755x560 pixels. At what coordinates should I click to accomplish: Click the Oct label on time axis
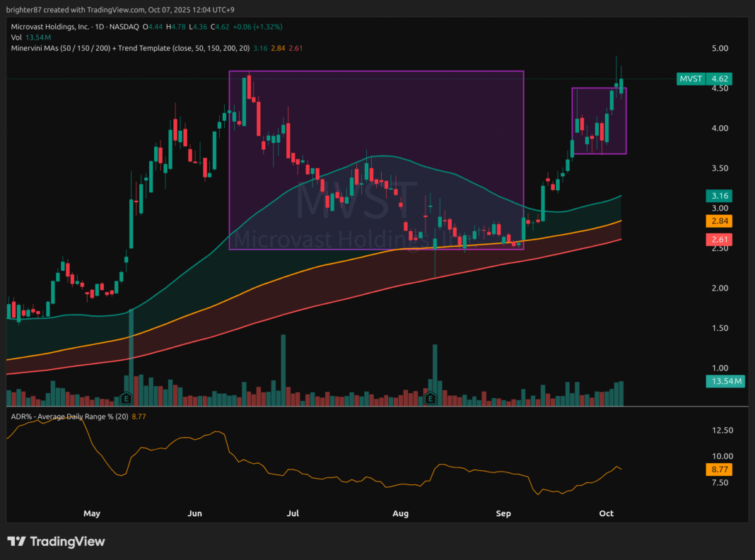tap(605, 513)
